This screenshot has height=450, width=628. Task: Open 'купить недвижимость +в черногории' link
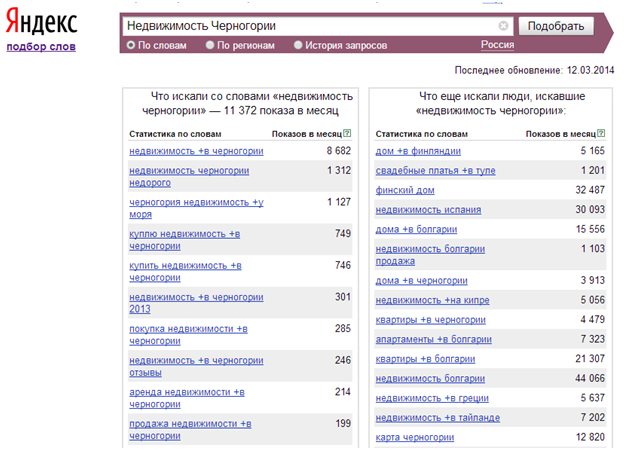(x=185, y=271)
